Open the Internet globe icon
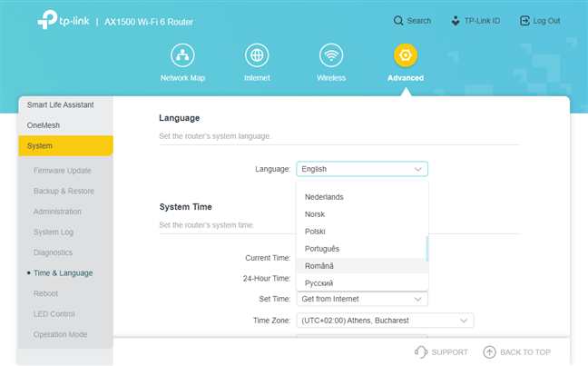Viewport: 588px width, 366px height. coord(257,55)
